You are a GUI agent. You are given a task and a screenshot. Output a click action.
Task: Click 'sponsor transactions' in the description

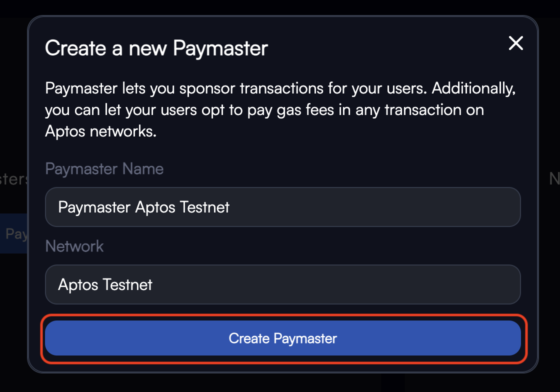(x=251, y=88)
